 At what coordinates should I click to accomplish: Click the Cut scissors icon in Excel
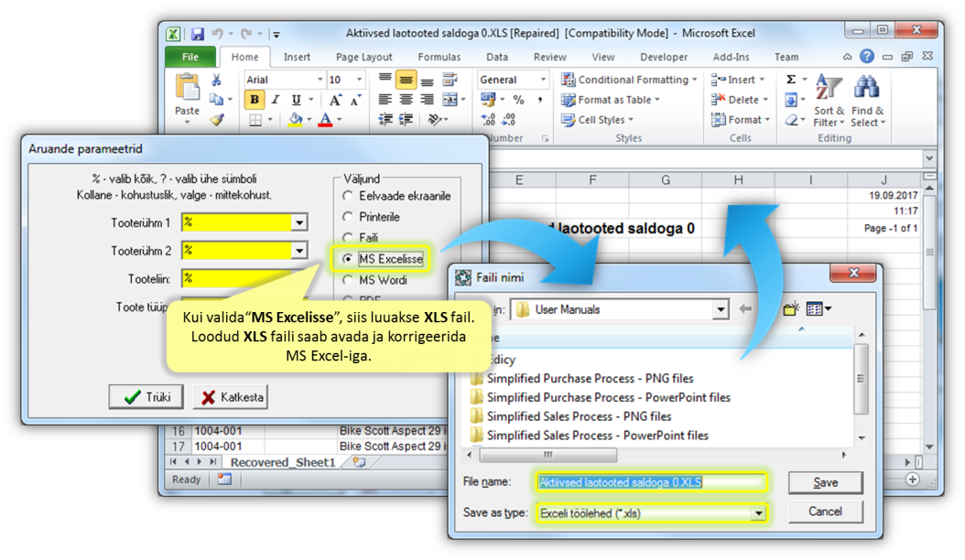(216, 80)
